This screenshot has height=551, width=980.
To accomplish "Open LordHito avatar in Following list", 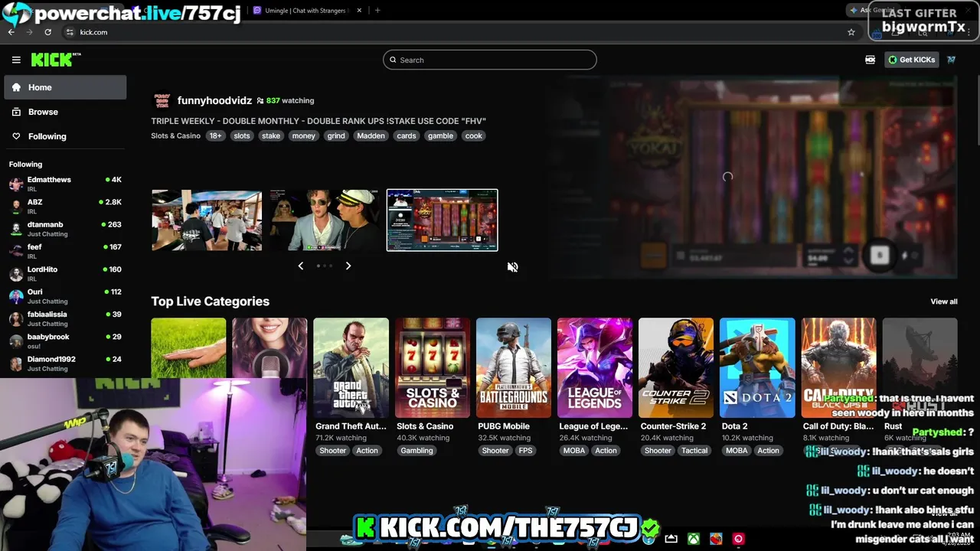I will click(x=16, y=274).
